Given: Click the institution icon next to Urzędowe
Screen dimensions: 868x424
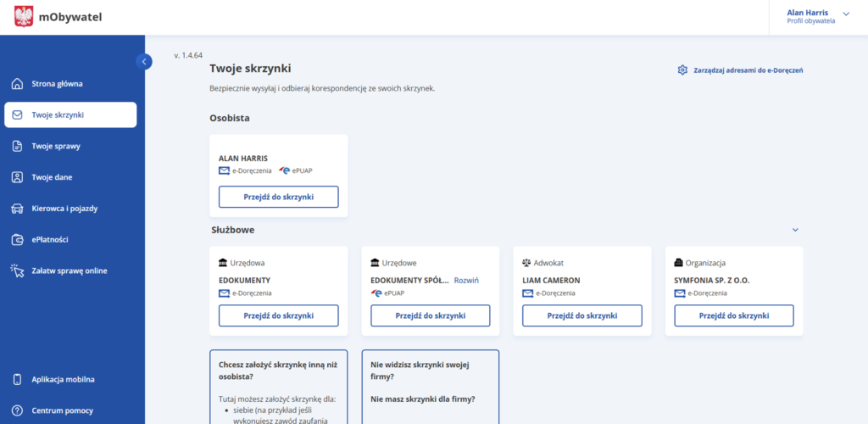Looking at the screenshot, I should pyautogui.click(x=375, y=263).
